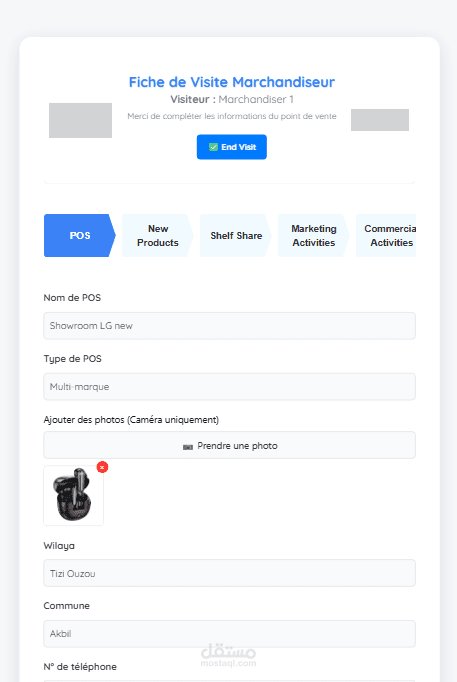
Task: Open the Shelf Share tab
Action: point(236,235)
